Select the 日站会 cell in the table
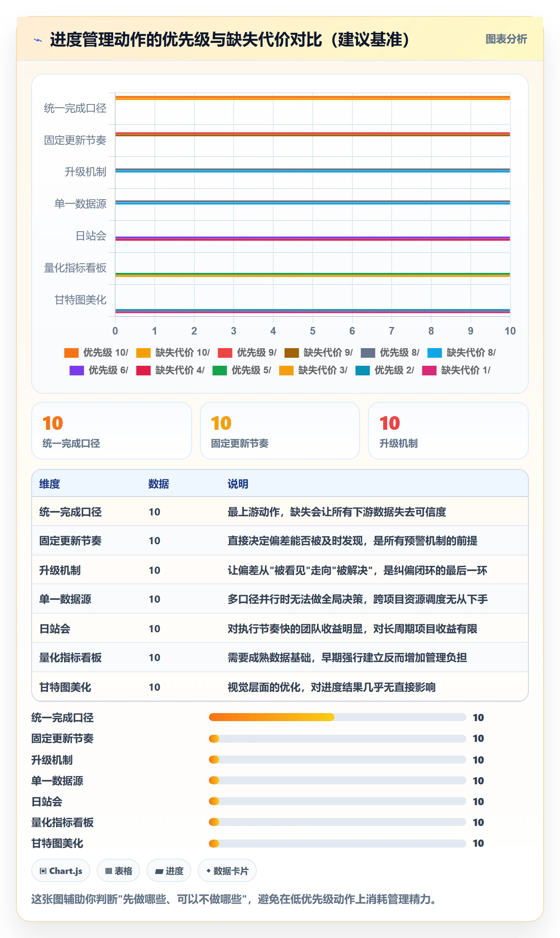Viewport: 560px width, 938px height. point(55,629)
